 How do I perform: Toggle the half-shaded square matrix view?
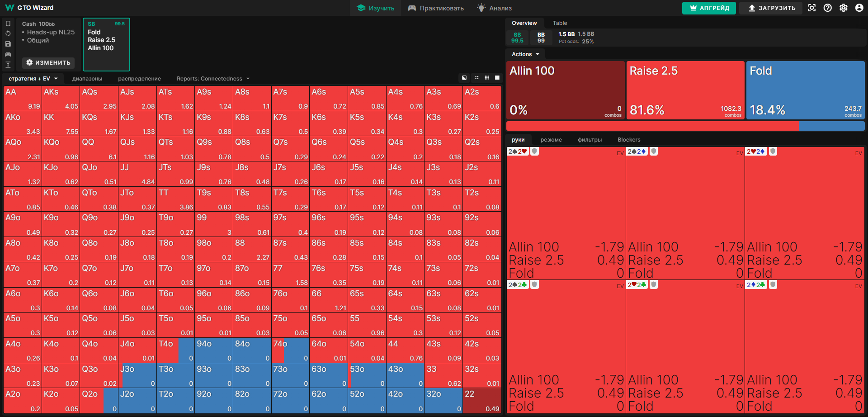(x=464, y=78)
